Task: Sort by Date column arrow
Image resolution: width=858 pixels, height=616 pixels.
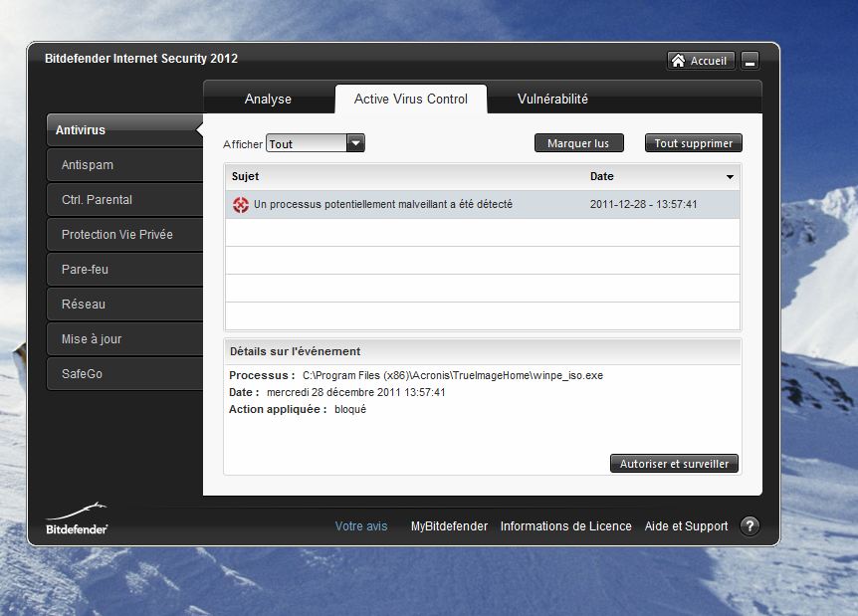Action: click(730, 177)
